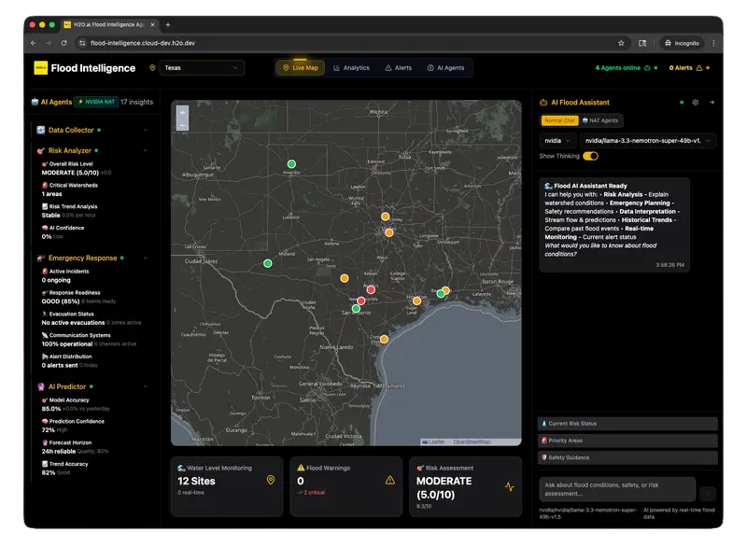Click the Priority Areas suggestion
This screenshot has height=560, width=747.
[x=627, y=441]
